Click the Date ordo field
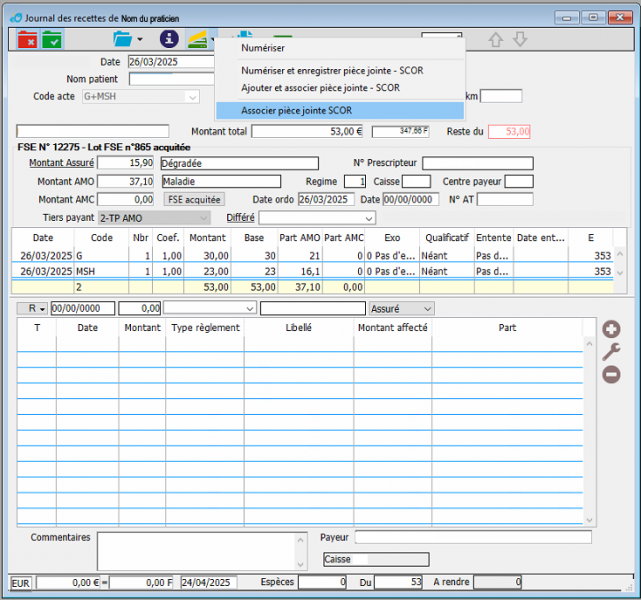The height and width of the screenshot is (600, 641). (x=326, y=199)
